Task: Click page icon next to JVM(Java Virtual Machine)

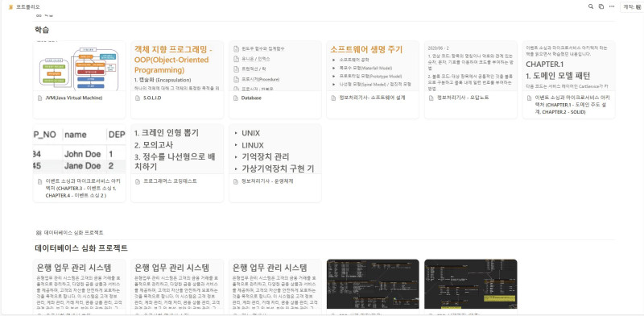Action: (x=39, y=98)
